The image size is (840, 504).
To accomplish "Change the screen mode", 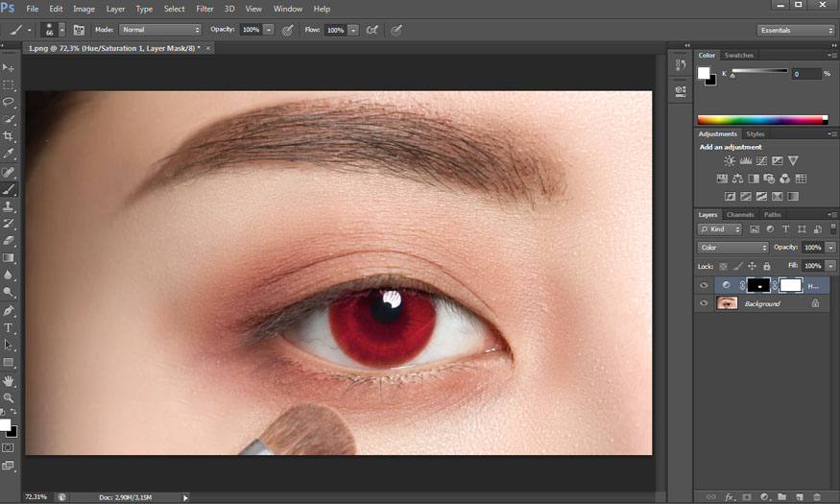I will tap(8, 466).
